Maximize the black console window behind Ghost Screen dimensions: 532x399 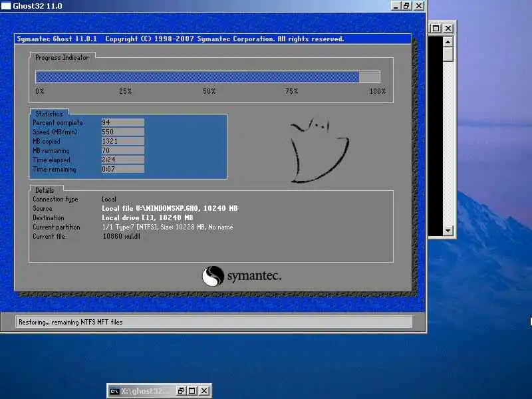[436, 28]
